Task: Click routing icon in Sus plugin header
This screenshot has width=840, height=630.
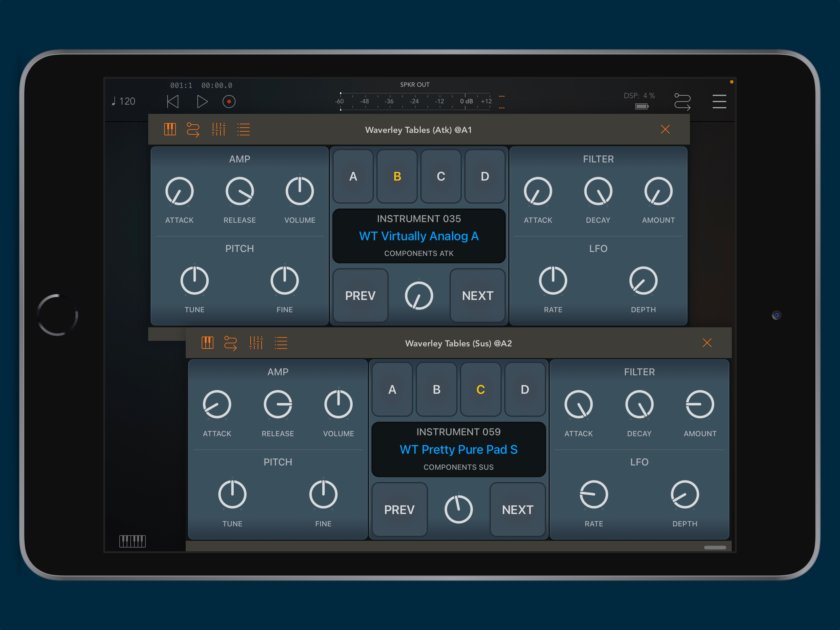Action: [x=231, y=343]
